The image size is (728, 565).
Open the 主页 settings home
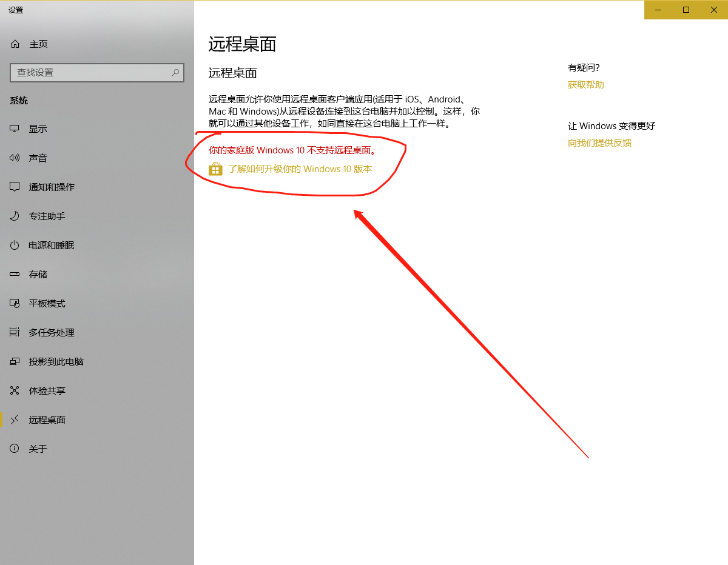[97, 44]
